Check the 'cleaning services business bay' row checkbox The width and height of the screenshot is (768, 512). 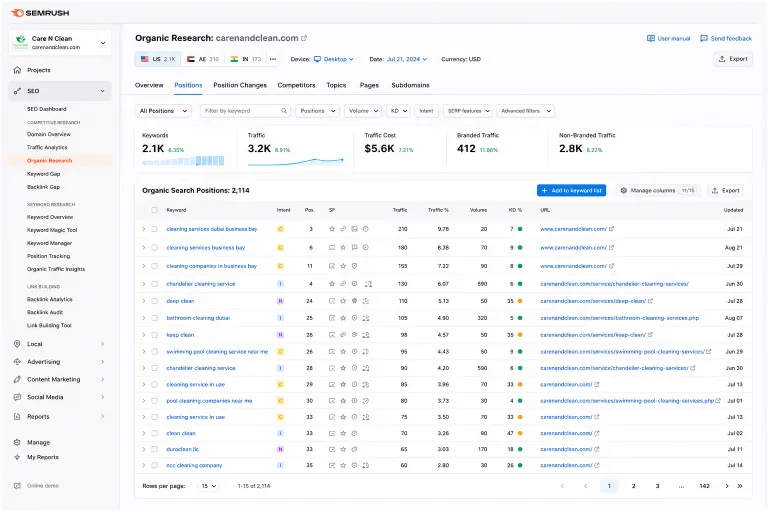point(154,248)
